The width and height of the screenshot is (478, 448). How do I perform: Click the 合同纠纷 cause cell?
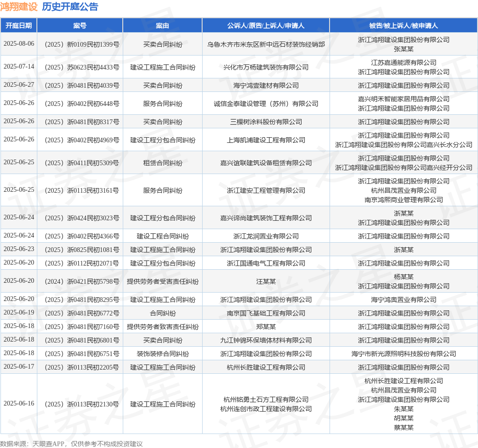click(162, 313)
